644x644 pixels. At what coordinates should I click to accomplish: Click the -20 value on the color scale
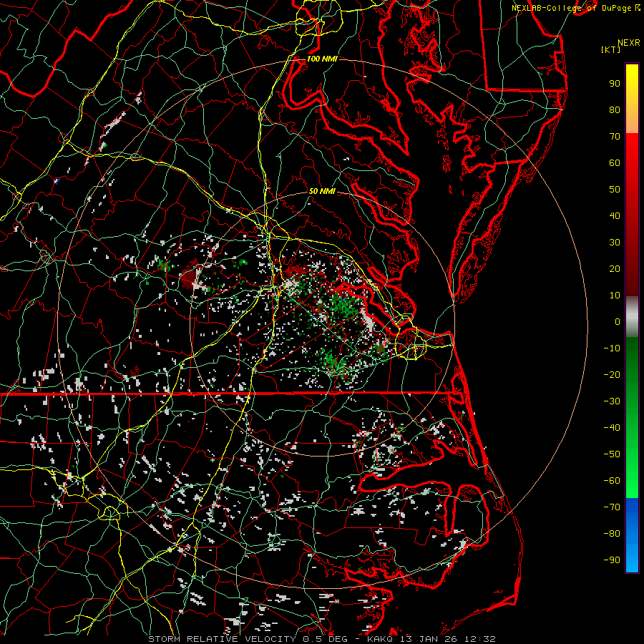pos(612,374)
